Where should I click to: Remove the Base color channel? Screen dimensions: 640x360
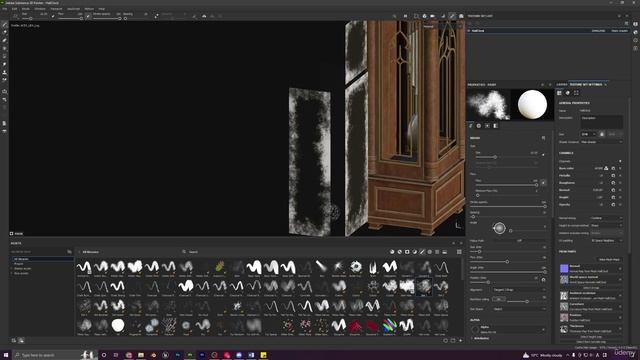coord(620,168)
